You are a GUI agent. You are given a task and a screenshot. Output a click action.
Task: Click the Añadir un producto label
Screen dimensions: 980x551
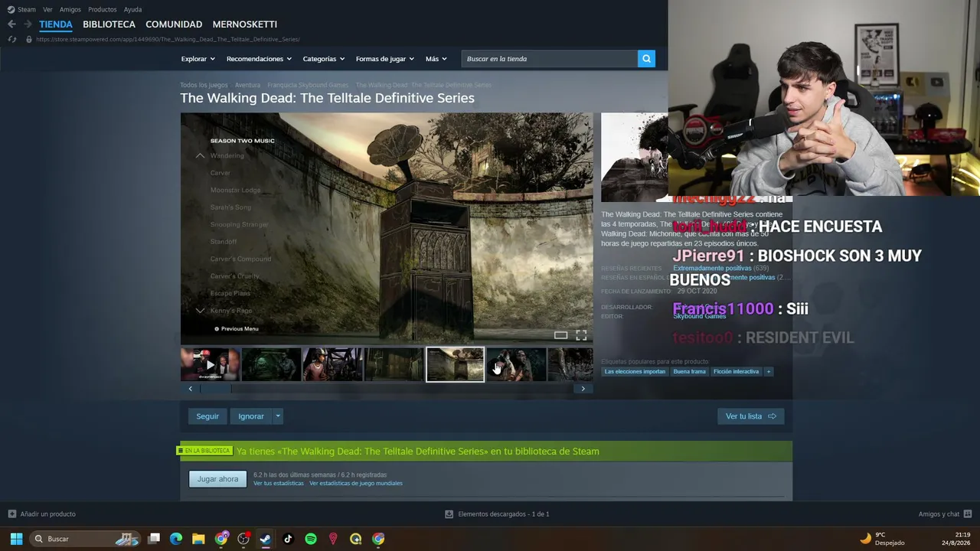48,514
